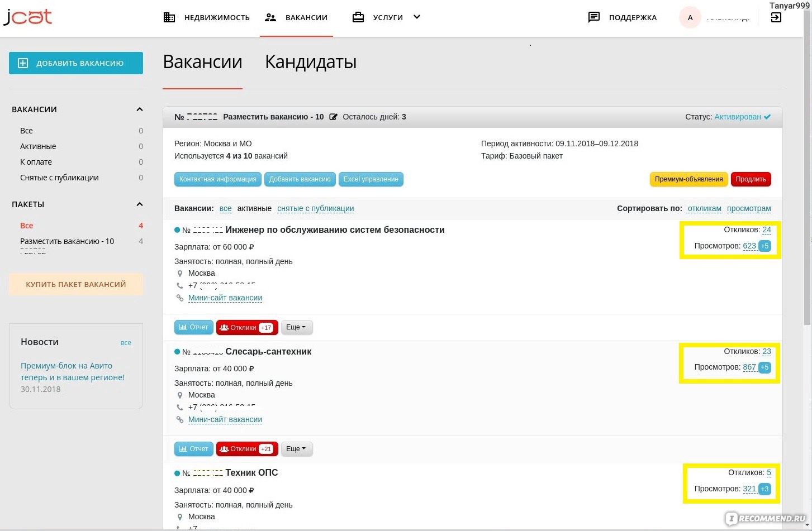Click responses count 24 link
Image resolution: width=812 pixels, height=531 pixels.
pyautogui.click(x=767, y=230)
